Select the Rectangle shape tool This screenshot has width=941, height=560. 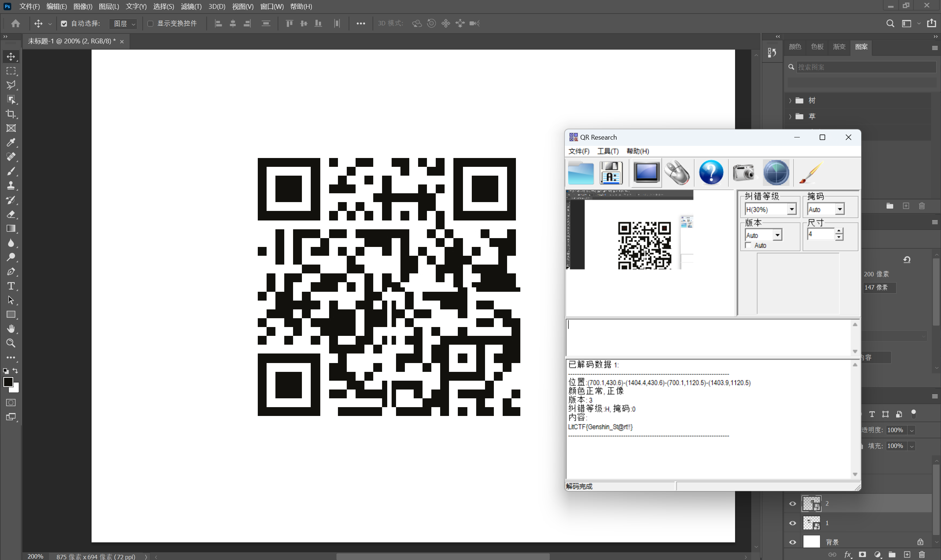pyautogui.click(x=11, y=315)
